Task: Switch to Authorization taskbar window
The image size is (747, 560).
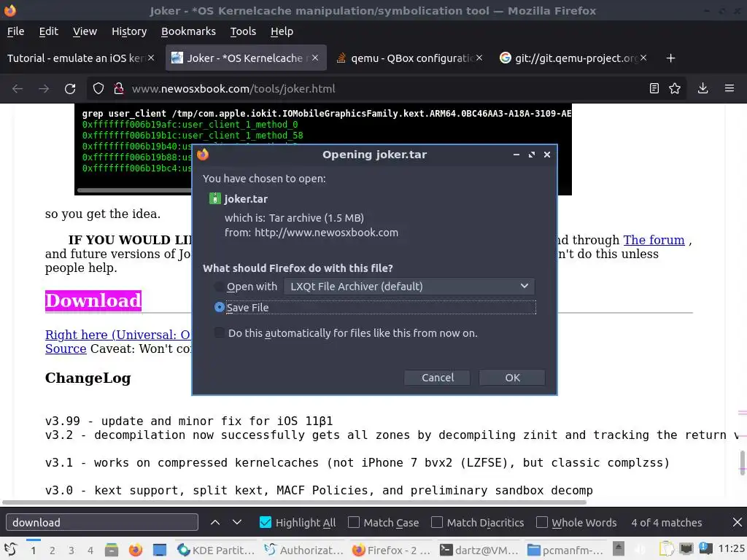Action: [x=303, y=550]
